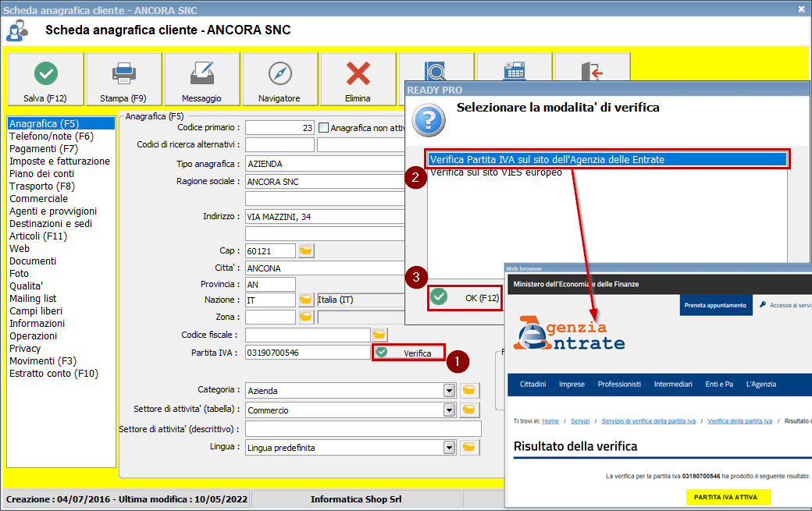Open Destinazioni e sedi section

[x=51, y=223]
